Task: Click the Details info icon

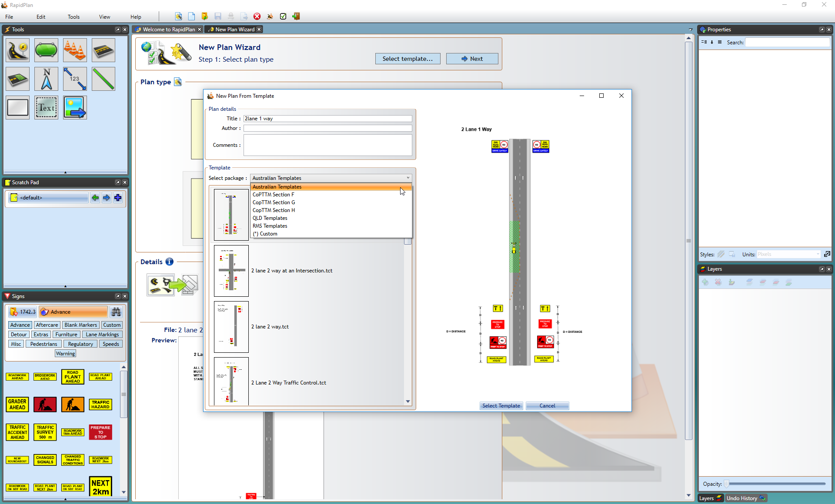Action: (170, 262)
